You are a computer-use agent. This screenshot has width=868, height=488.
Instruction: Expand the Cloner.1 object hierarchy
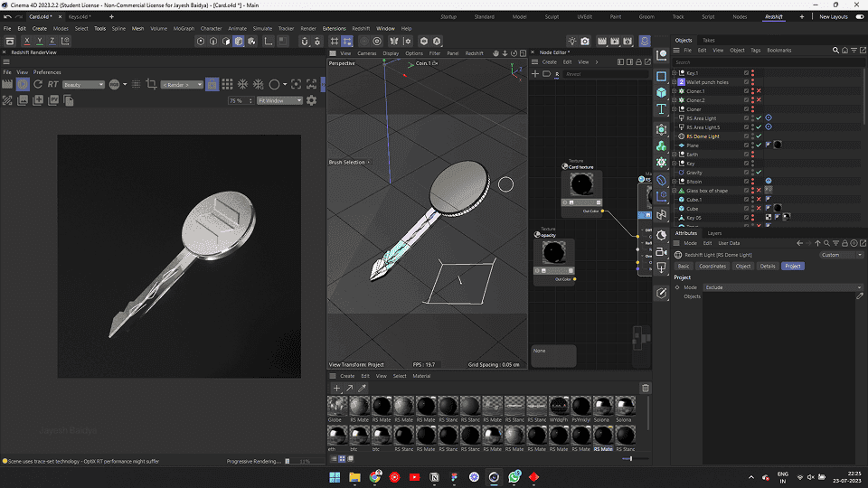coord(675,91)
